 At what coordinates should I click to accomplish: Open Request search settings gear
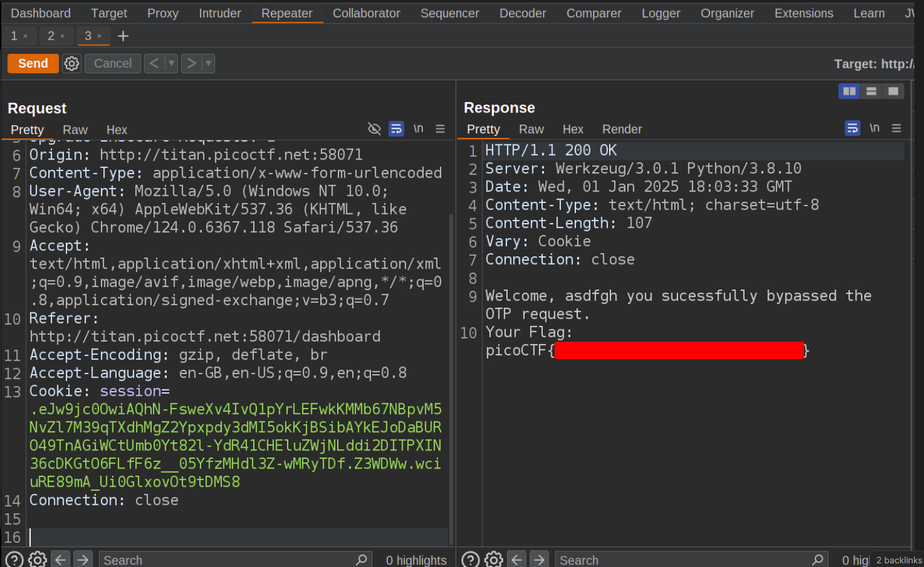coord(37,560)
